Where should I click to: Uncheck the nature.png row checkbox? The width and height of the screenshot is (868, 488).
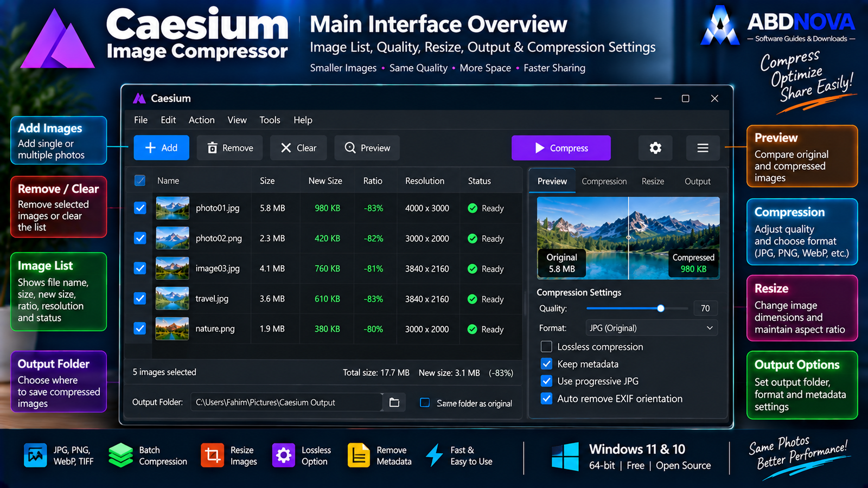[x=140, y=329]
